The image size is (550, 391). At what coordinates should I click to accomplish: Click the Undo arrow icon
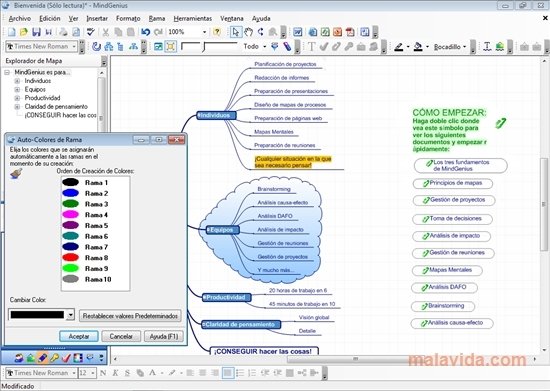tap(145, 32)
